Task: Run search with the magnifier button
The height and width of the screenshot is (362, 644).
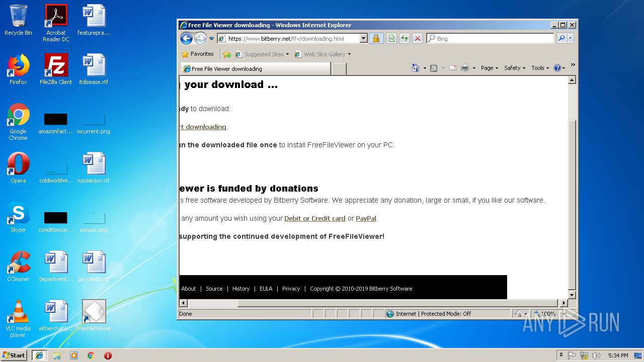Action: point(561,38)
